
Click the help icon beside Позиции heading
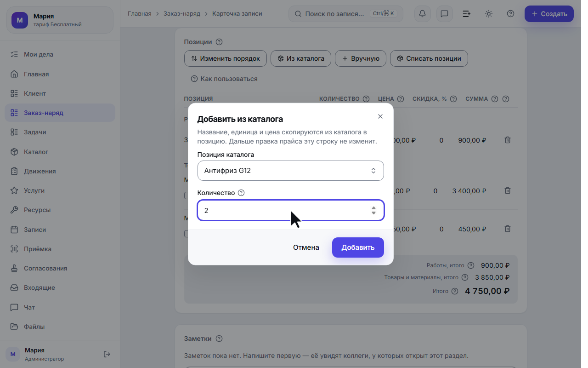click(x=219, y=42)
